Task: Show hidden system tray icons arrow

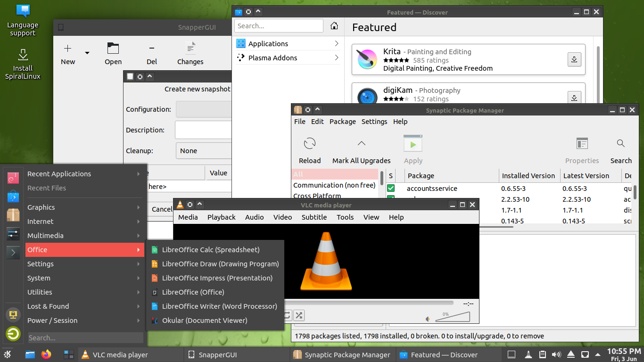Action: (598, 354)
